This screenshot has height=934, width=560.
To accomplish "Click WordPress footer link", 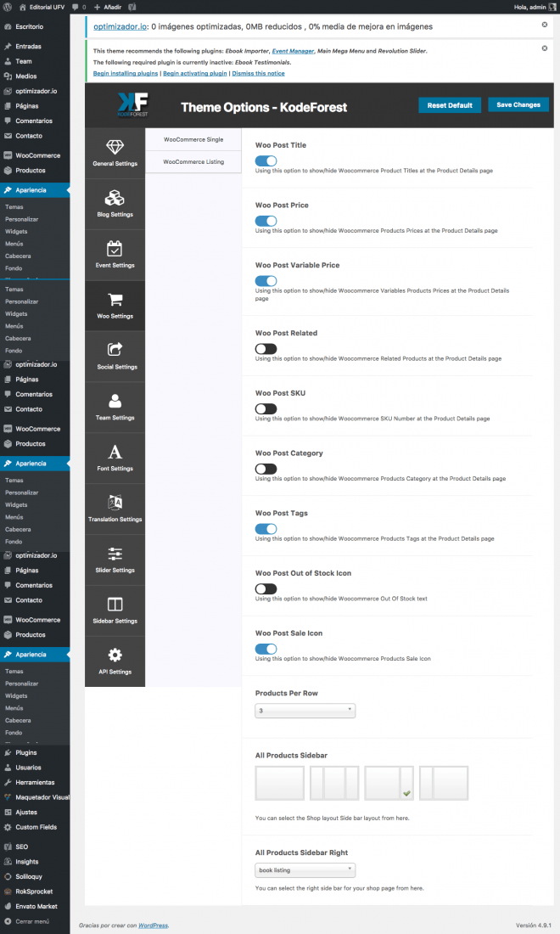I will coord(153,926).
